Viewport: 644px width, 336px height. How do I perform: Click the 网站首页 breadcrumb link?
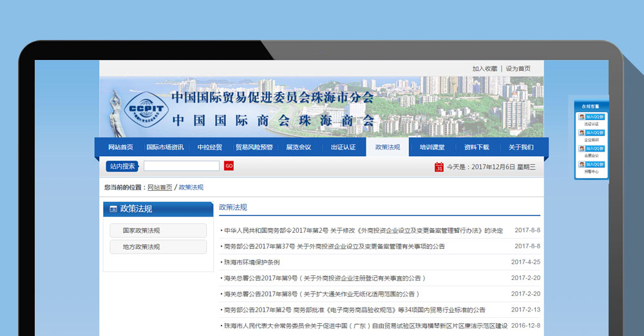(160, 188)
